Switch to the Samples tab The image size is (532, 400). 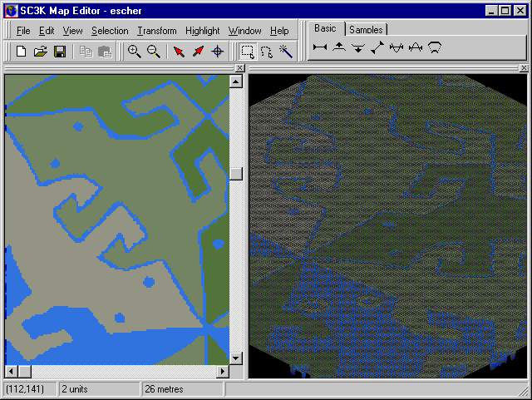pos(366,30)
